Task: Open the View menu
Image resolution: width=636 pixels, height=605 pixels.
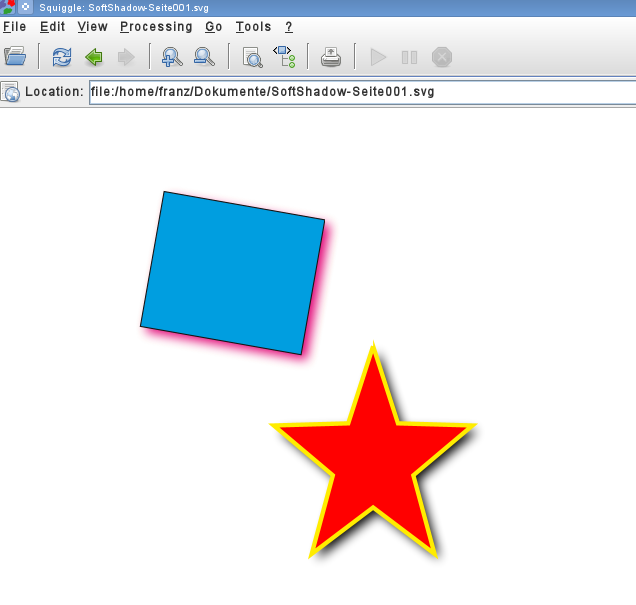Action: click(x=92, y=27)
